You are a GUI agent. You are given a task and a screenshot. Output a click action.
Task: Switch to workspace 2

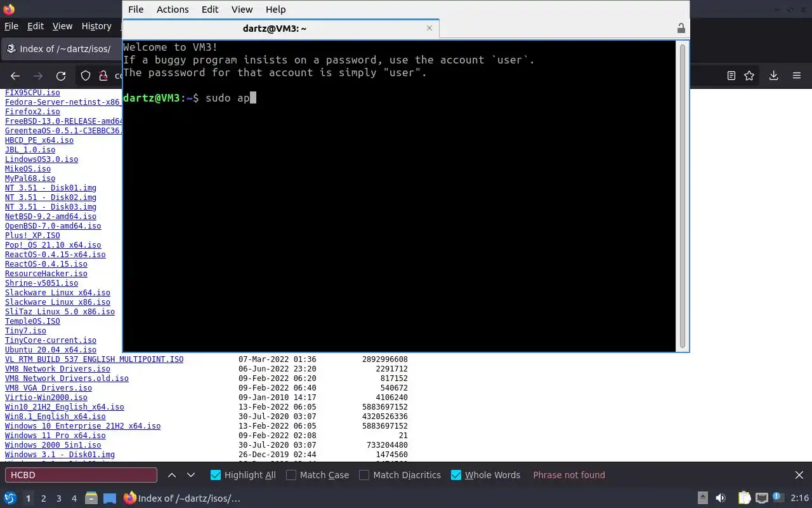(43, 498)
